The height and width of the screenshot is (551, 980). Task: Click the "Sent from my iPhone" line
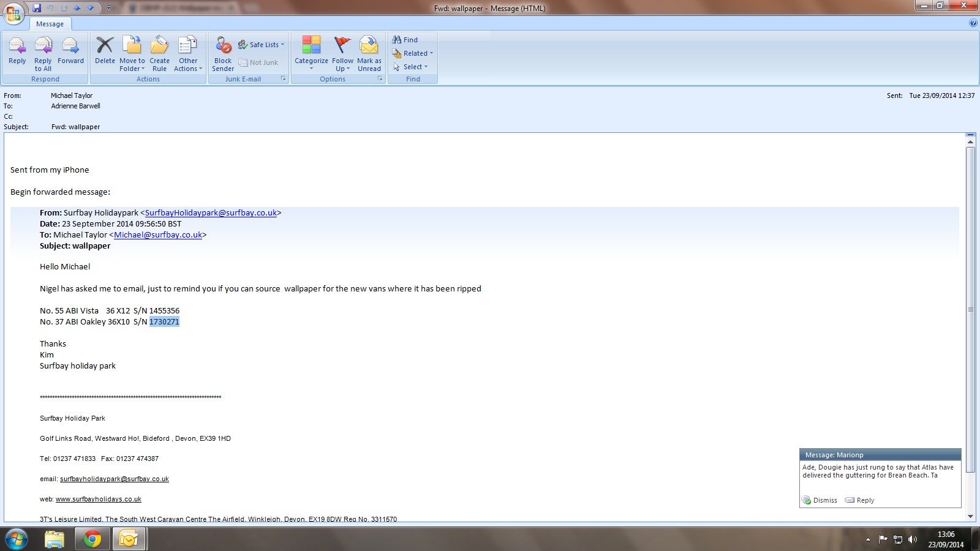(x=50, y=170)
